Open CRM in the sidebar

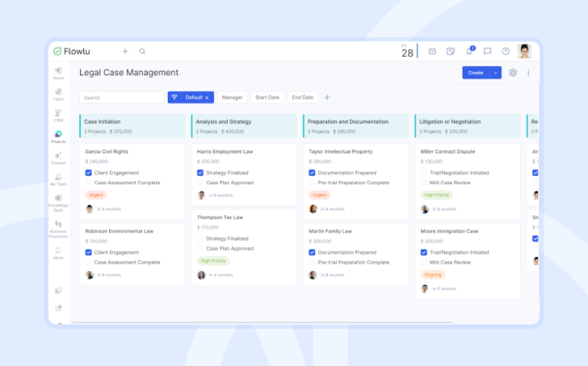[x=58, y=116]
